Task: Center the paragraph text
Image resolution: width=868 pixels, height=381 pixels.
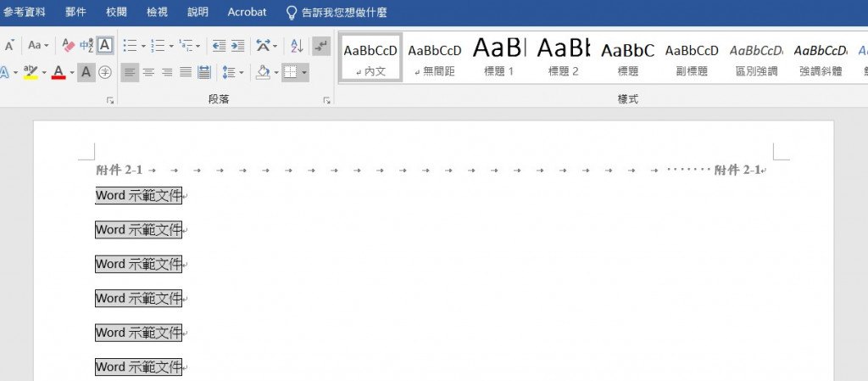Action: tap(147, 72)
